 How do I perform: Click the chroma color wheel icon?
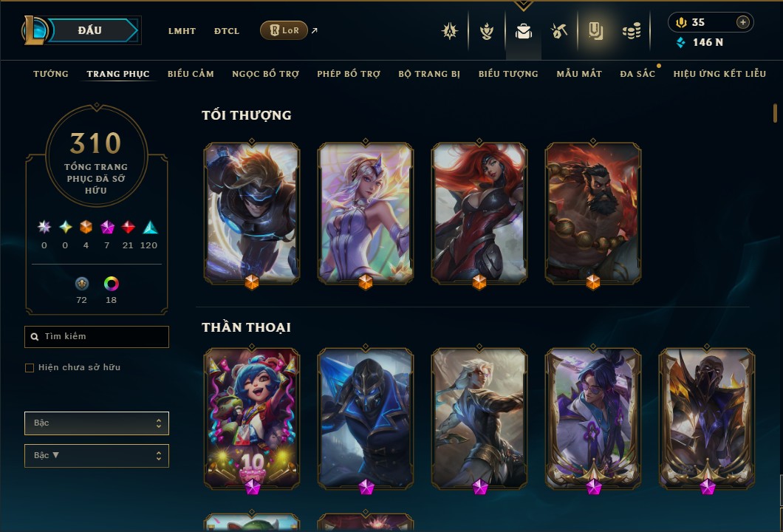(111, 284)
